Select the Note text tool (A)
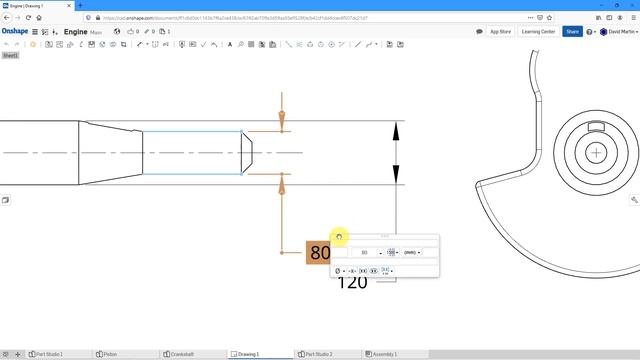The image size is (640, 360). (x=230, y=44)
